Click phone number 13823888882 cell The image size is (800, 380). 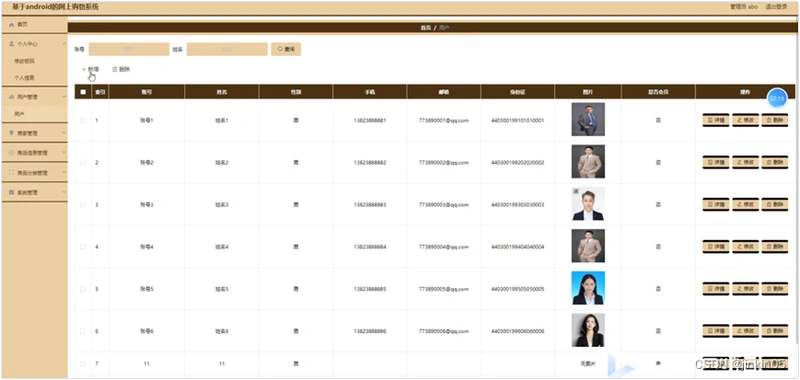[x=370, y=163]
